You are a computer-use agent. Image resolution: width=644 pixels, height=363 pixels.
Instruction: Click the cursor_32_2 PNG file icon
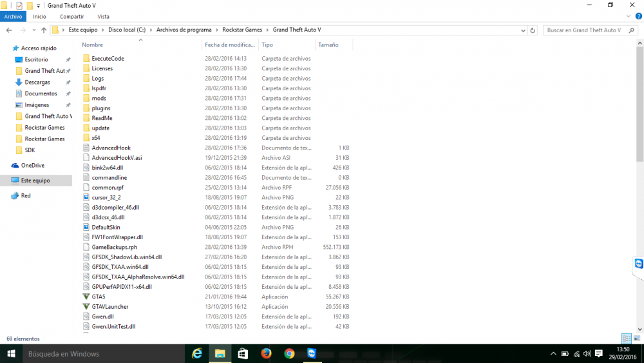tap(86, 197)
